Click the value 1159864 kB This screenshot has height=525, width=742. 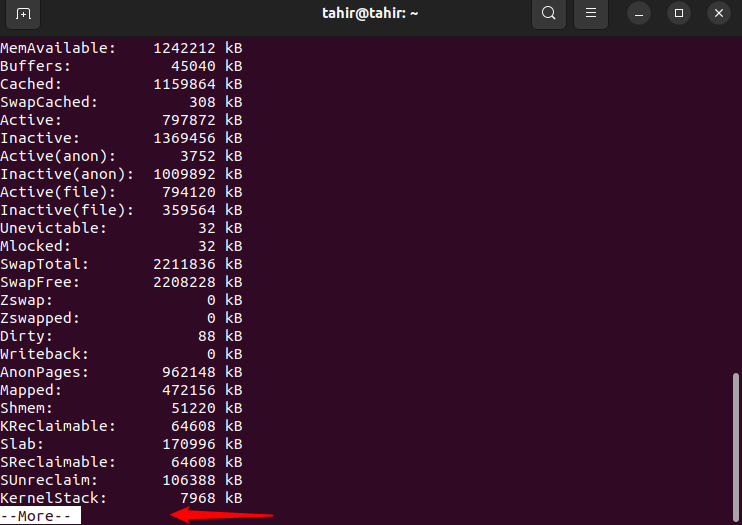coord(198,84)
